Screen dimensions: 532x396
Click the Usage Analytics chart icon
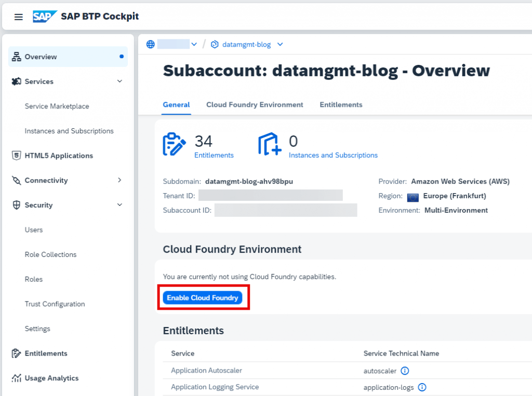pyautogui.click(x=16, y=378)
